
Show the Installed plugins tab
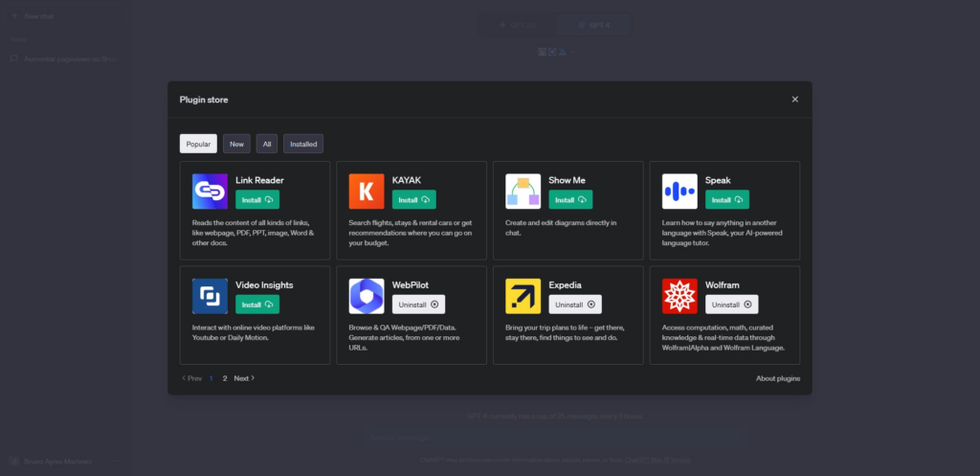tap(303, 144)
